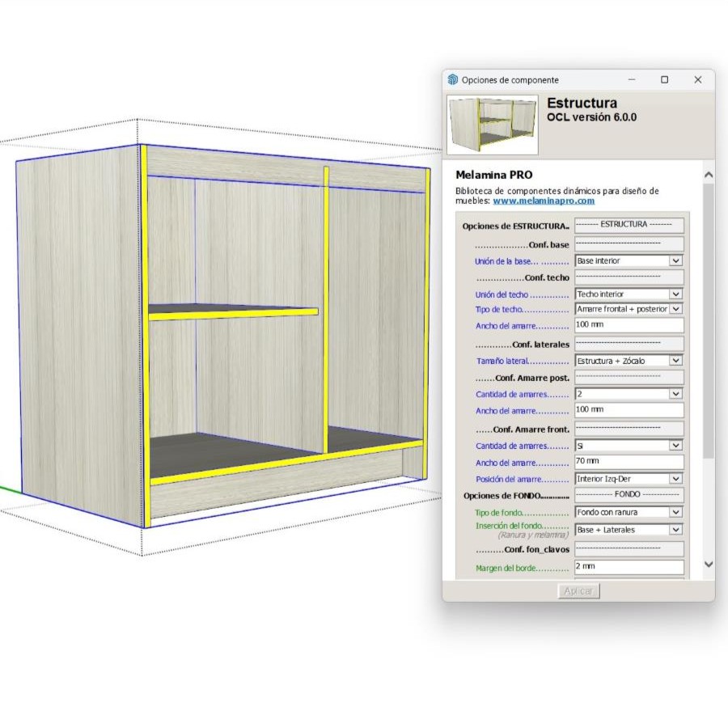Click the 100 mm Amarre post. width field

coord(629,410)
